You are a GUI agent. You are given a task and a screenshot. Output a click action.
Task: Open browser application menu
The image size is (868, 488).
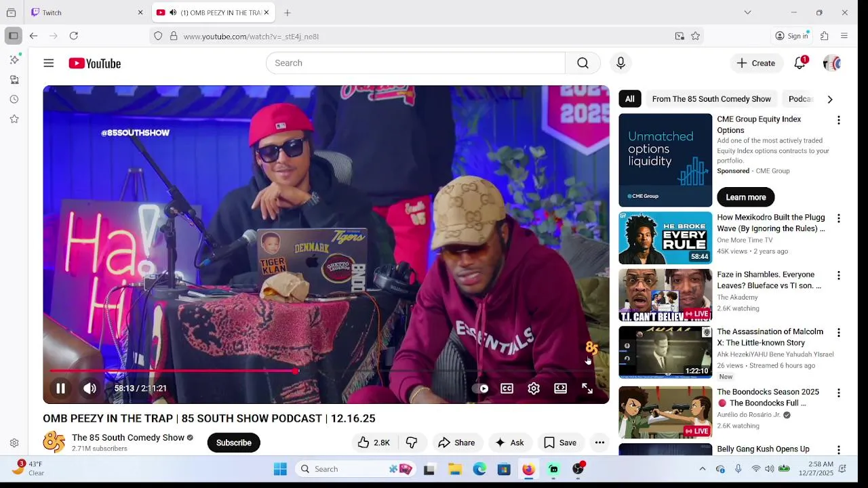pos(844,36)
